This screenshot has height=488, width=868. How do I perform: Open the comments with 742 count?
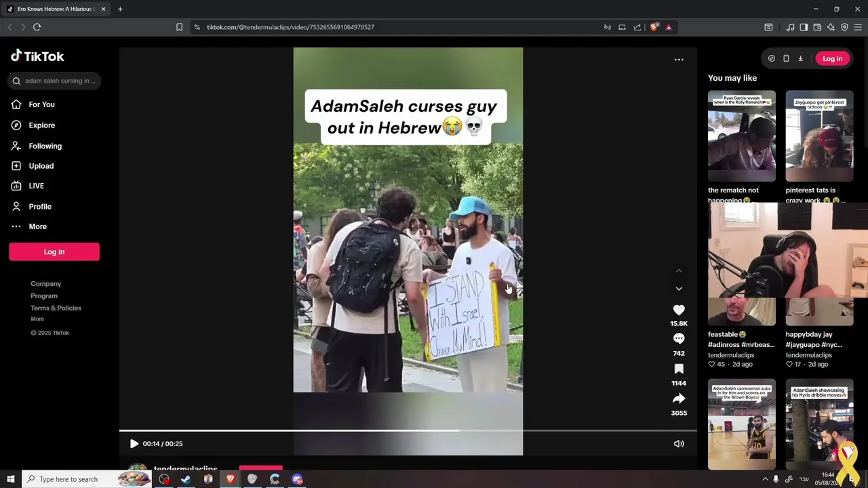click(679, 339)
